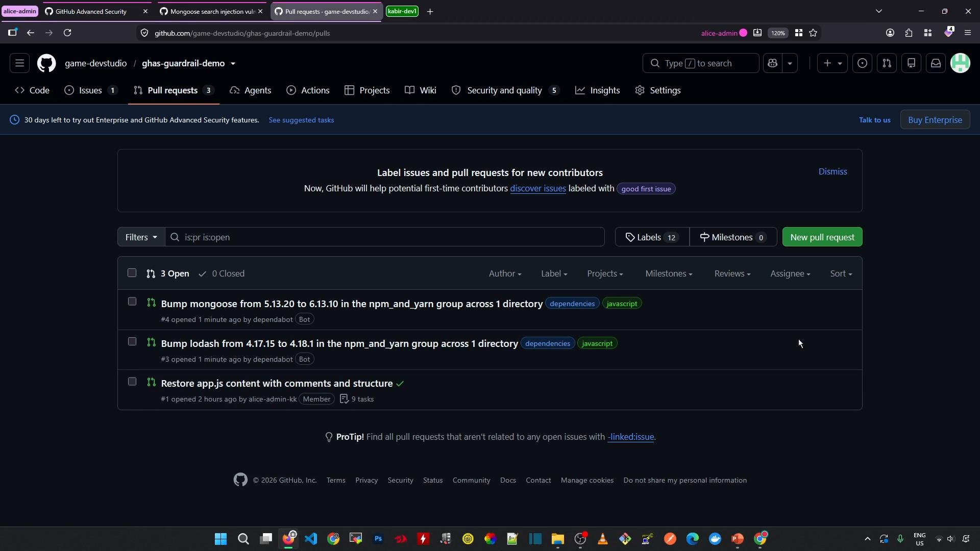Open the Bump mongoose pull request title
Viewport: 980px width, 551px height.
coord(352,304)
